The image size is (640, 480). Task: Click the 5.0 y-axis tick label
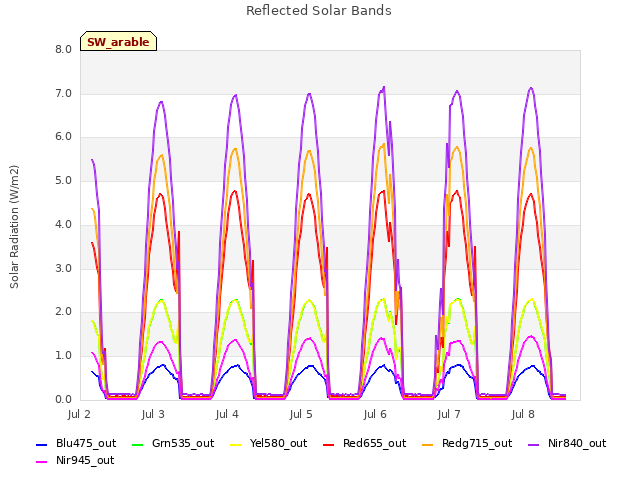click(64, 181)
